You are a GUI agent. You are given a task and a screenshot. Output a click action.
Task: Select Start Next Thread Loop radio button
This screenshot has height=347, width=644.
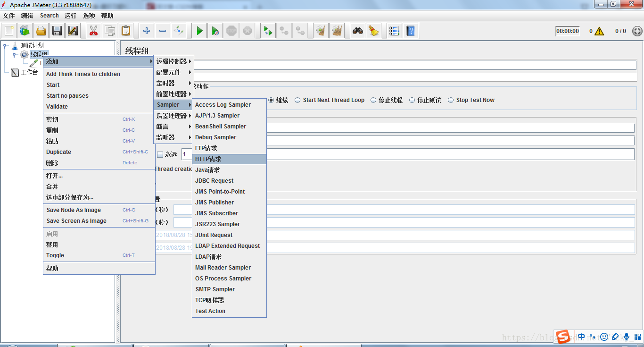[297, 100]
